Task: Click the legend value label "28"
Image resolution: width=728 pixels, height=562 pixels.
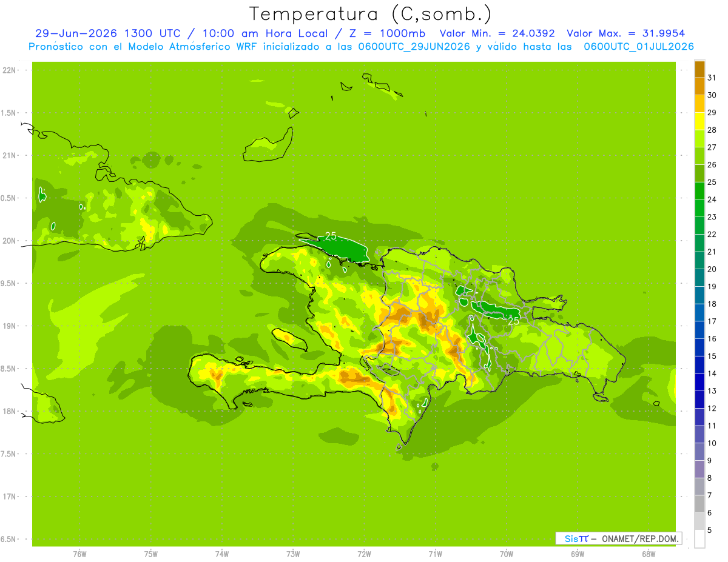Action: click(x=712, y=130)
